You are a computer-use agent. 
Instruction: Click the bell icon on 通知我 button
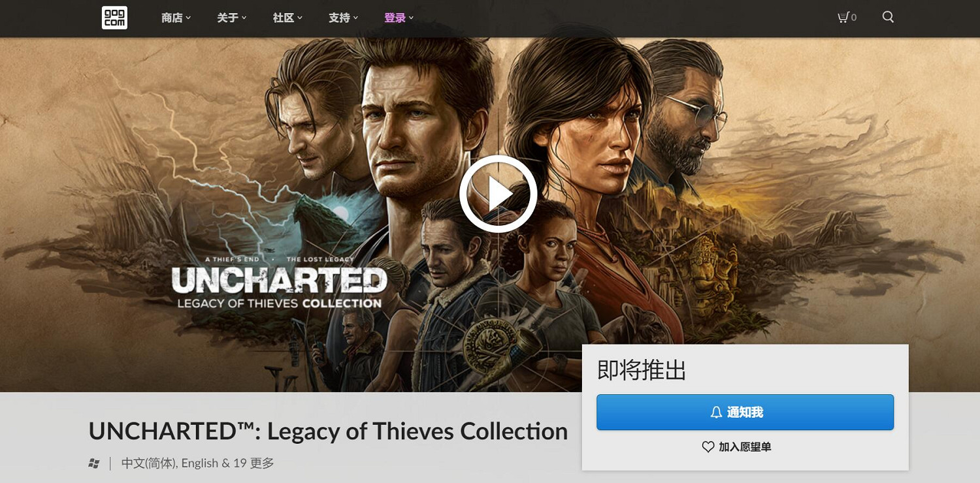716,413
